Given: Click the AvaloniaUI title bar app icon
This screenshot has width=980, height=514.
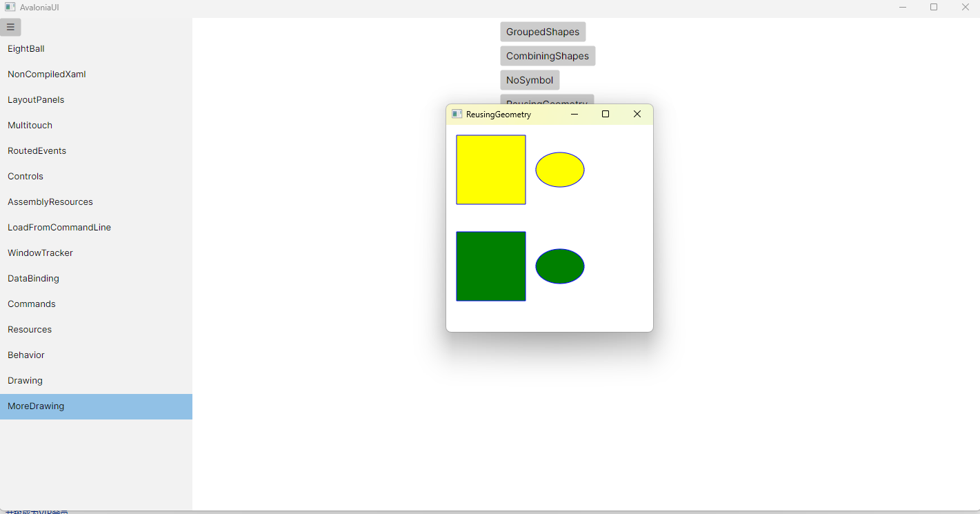Looking at the screenshot, I should tap(10, 7).
